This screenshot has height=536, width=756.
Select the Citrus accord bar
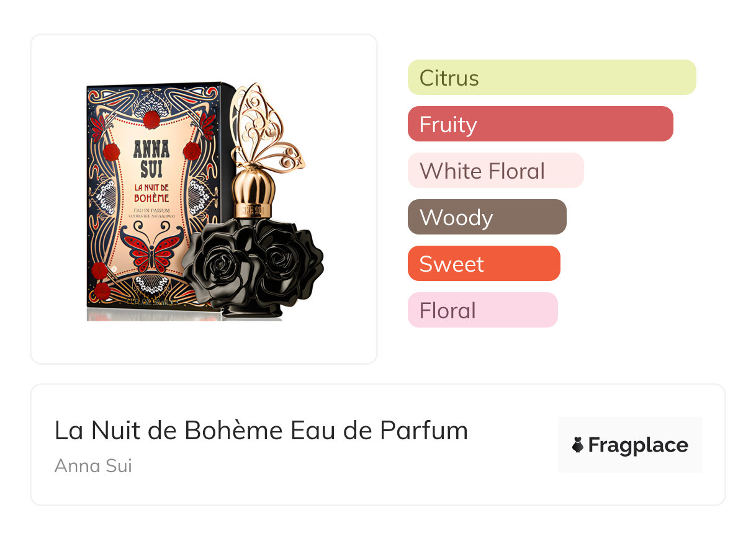coord(552,78)
